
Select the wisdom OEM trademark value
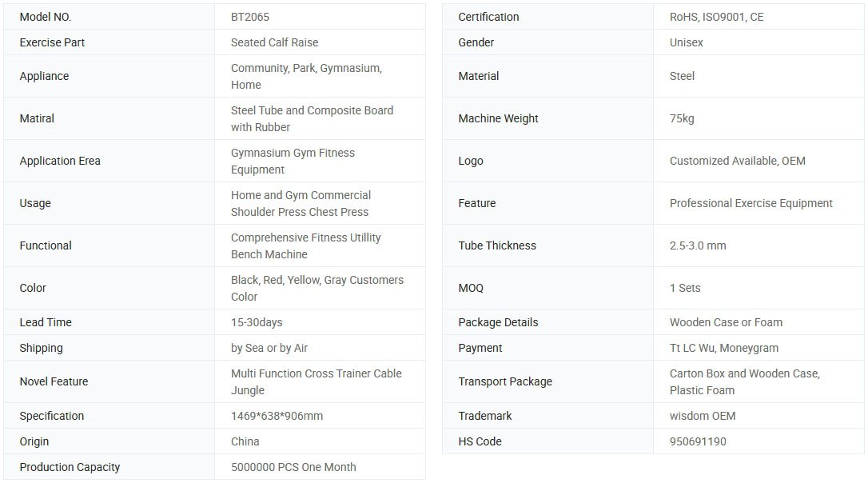[x=702, y=416]
